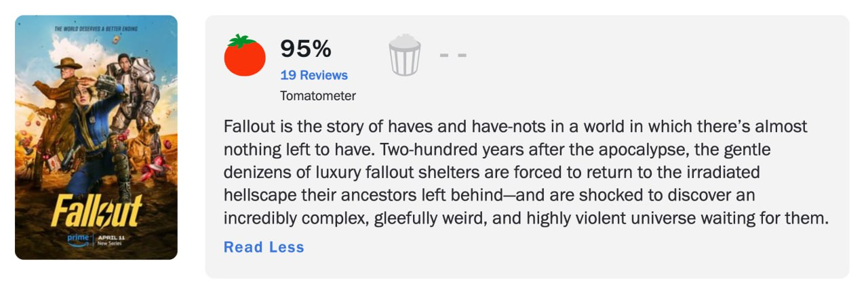
Task: Click the word "Fallout" starting the synopsis
Action: tap(245, 127)
